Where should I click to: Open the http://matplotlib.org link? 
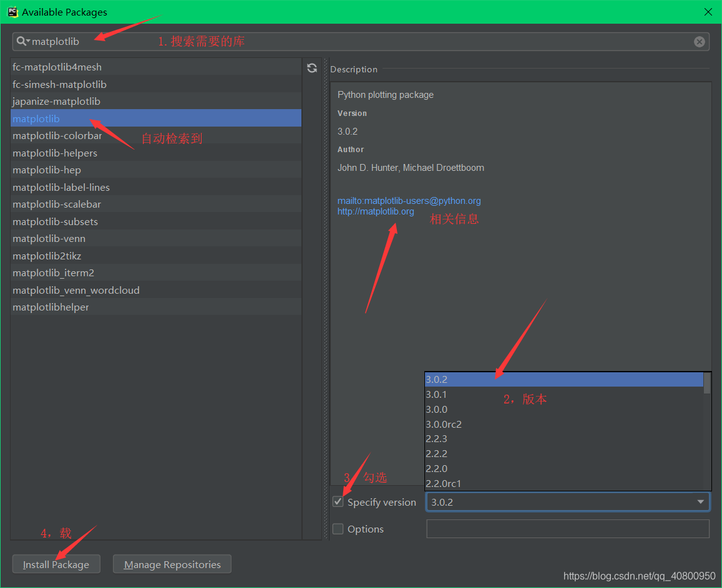click(x=376, y=211)
